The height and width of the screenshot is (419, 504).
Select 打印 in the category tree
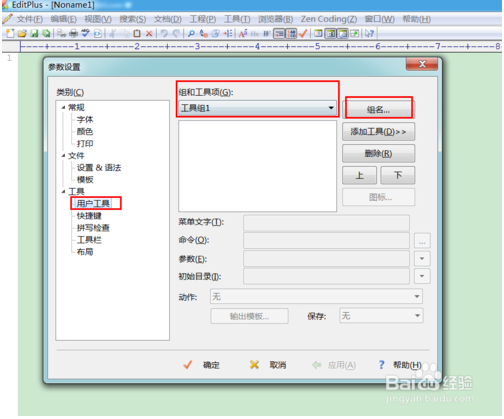[x=85, y=144]
